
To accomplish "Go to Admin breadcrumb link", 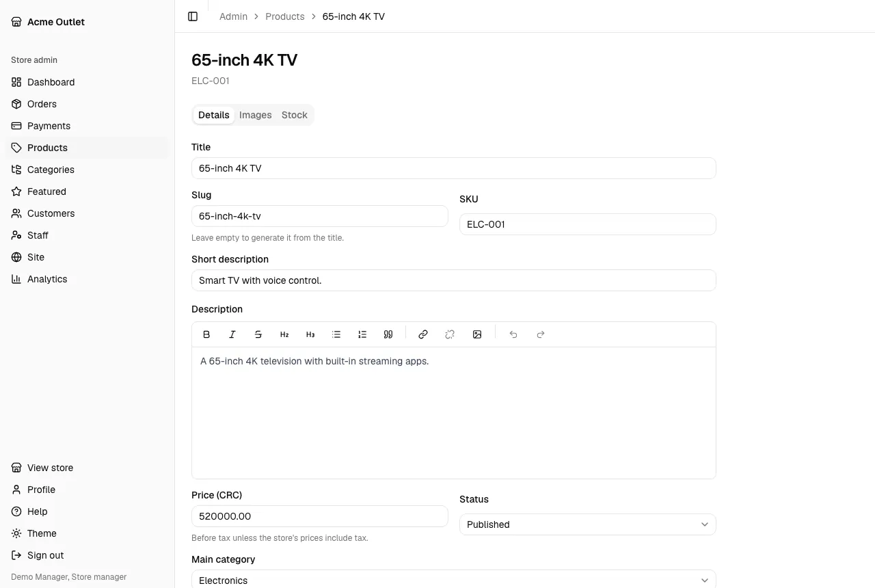I will tap(233, 16).
